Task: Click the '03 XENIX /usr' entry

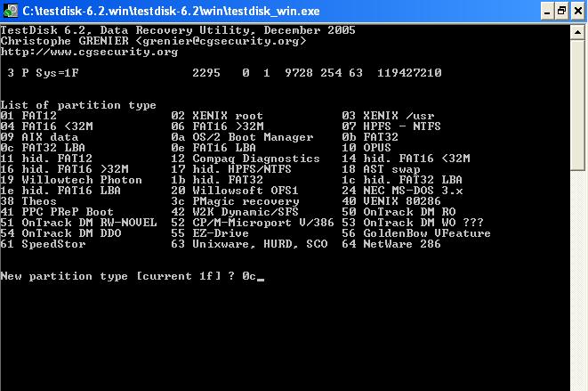Action: pyautogui.click(x=388, y=116)
